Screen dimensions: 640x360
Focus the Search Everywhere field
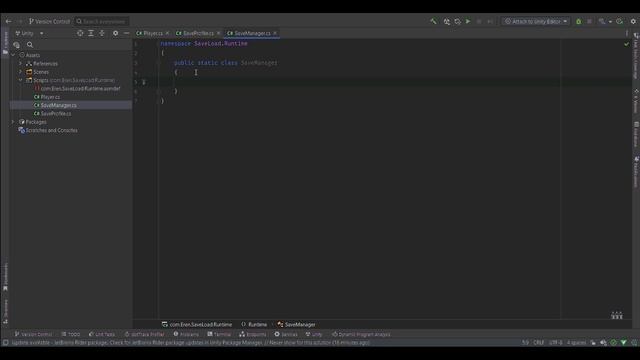coord(101,21)
